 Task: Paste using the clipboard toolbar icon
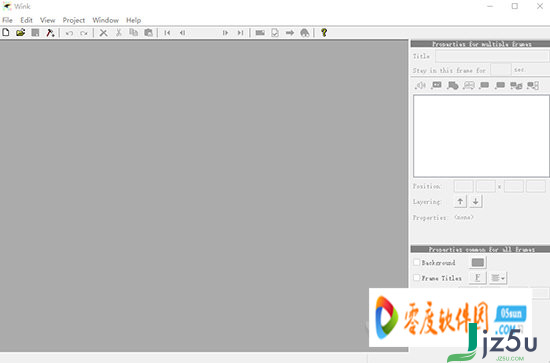(x=148, y=33)
